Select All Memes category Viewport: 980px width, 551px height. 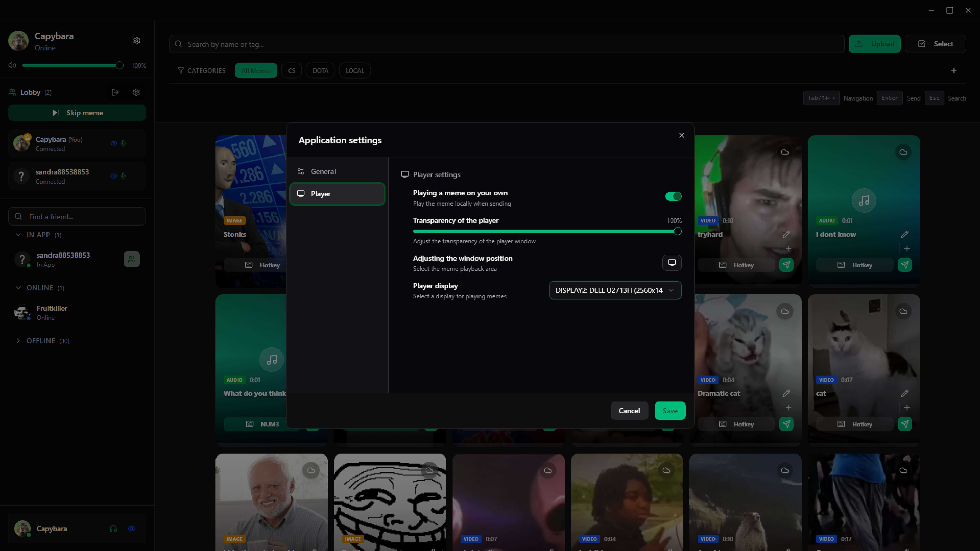click(256, 71)
